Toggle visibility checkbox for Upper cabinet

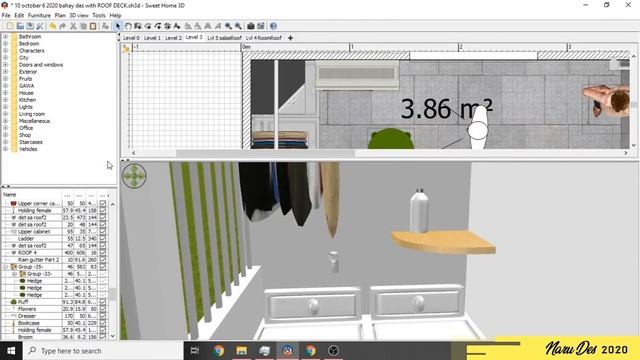[x=102, y=231]
